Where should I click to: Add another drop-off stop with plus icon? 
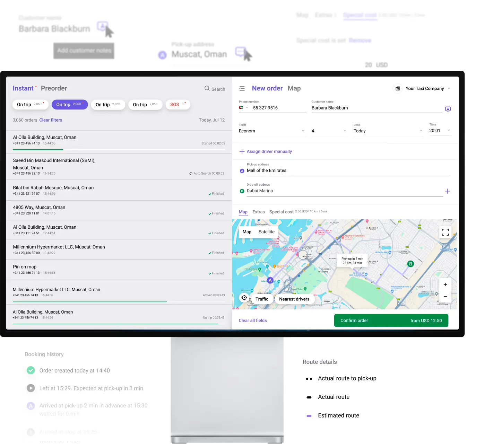448,191
